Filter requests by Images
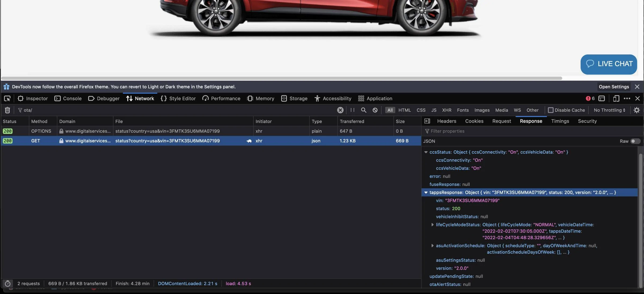This screenshot has width=644, height=294. tap(482, 110)
